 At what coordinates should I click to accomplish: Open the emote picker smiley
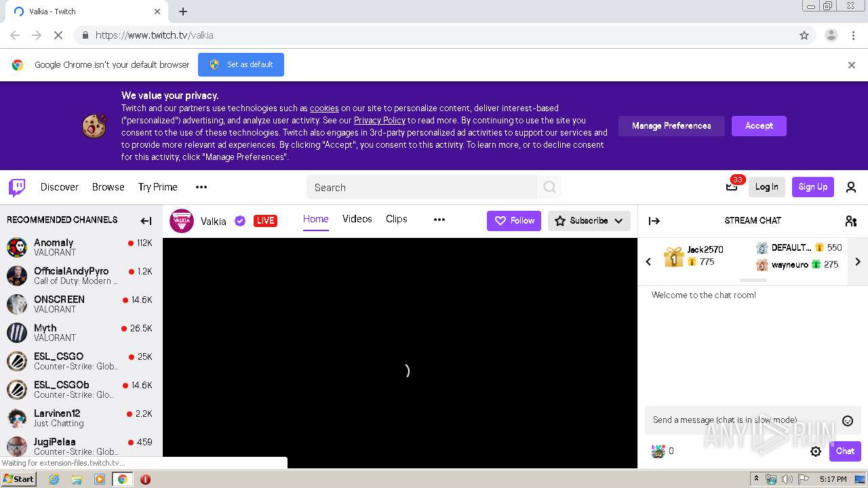point(848,420)
